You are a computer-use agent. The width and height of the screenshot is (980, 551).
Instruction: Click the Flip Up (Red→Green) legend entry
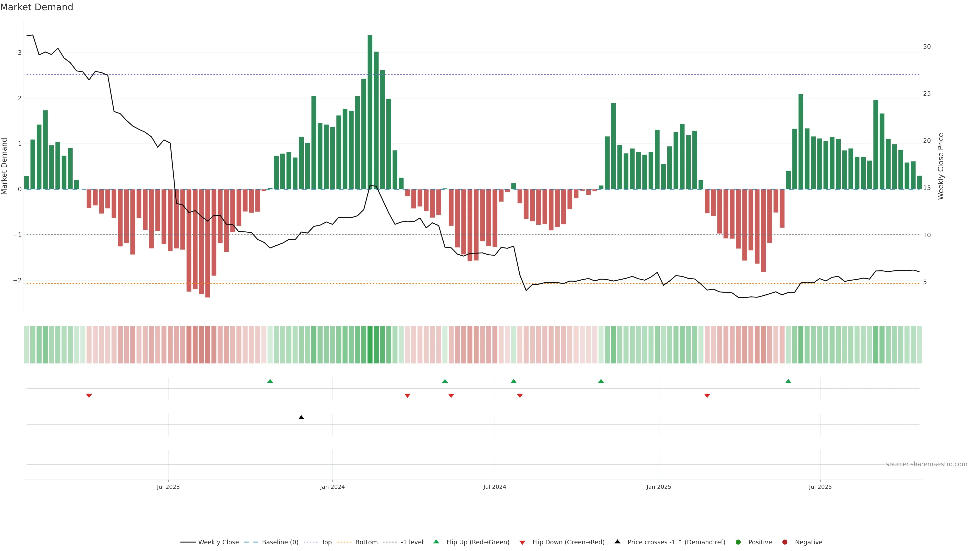click(477, 542)
